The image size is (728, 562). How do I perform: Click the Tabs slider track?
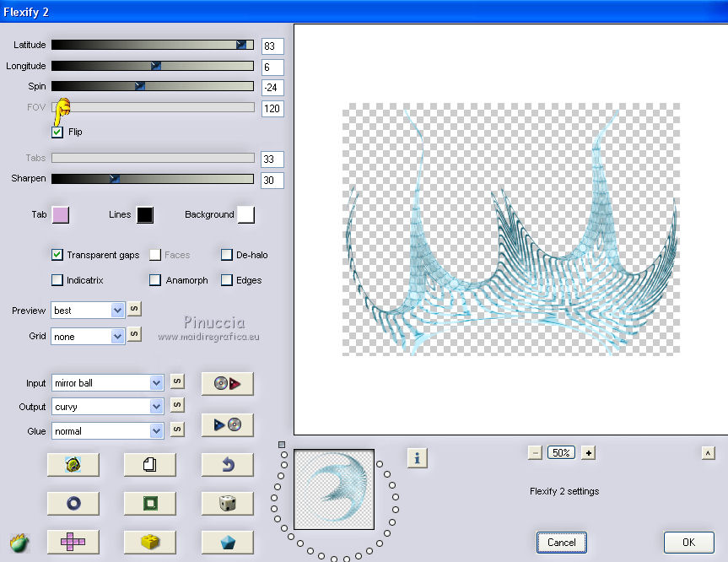click(x=153, y=158)
